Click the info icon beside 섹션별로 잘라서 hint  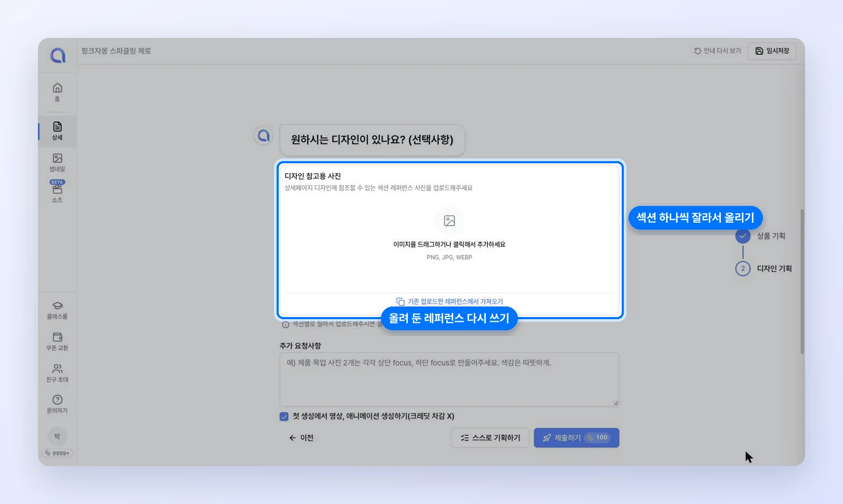point(286,324)
